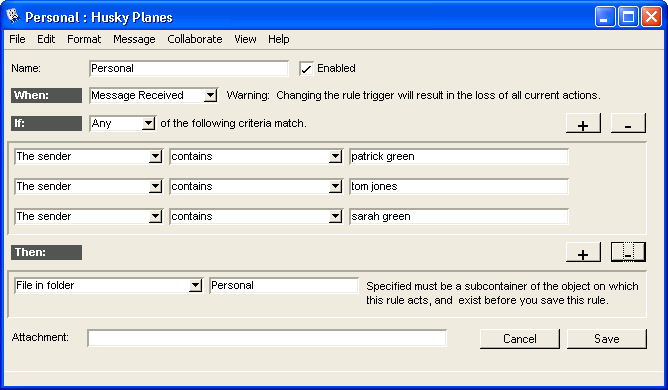Click the minus button in the If criteria row

(628, 124)
